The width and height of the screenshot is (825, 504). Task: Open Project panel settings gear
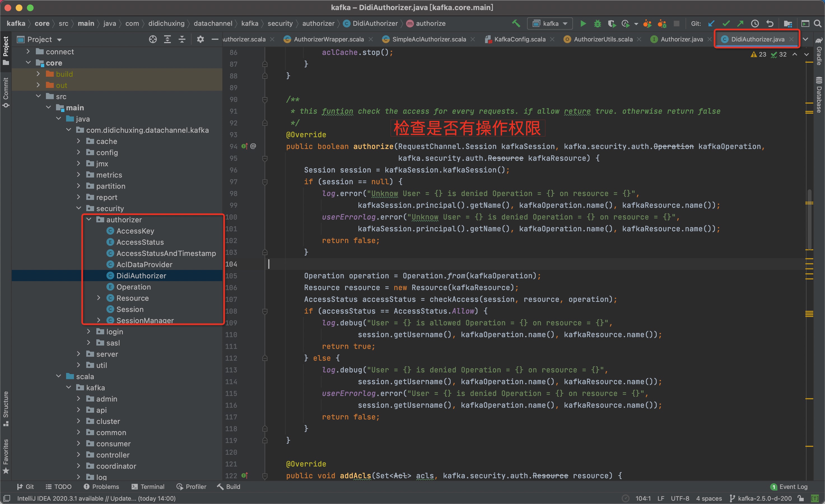click(200, 39)
